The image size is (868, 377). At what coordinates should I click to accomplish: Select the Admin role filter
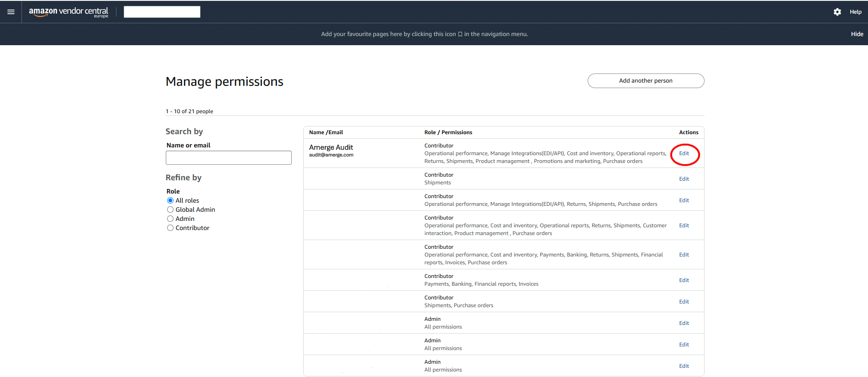[x=170, y=219]
